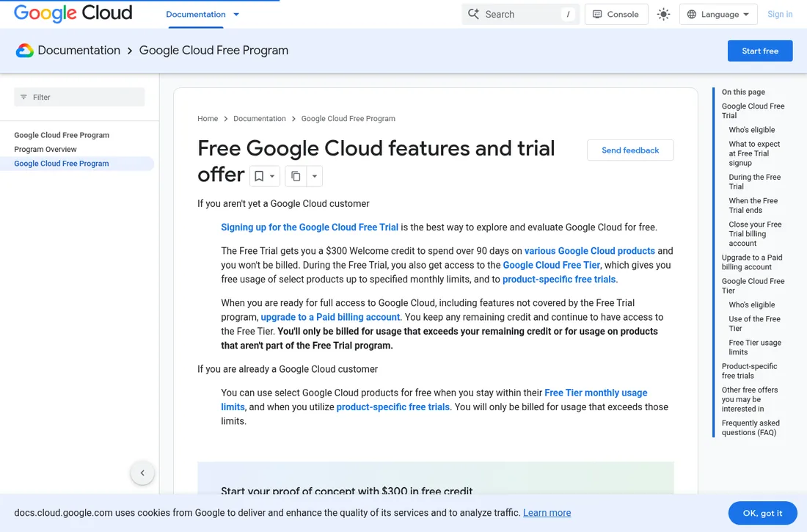Open product-specific free trials link in second section

(x=392, y=407)
